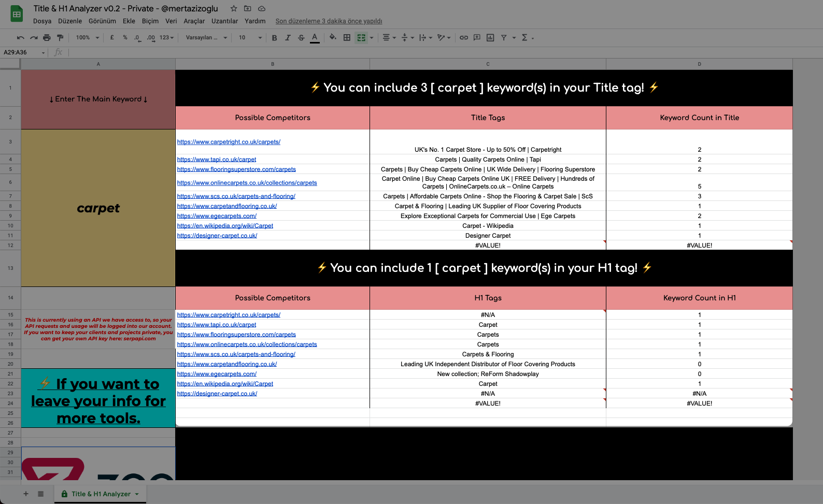Open the Görünüm menu

(x=102, y=21)
